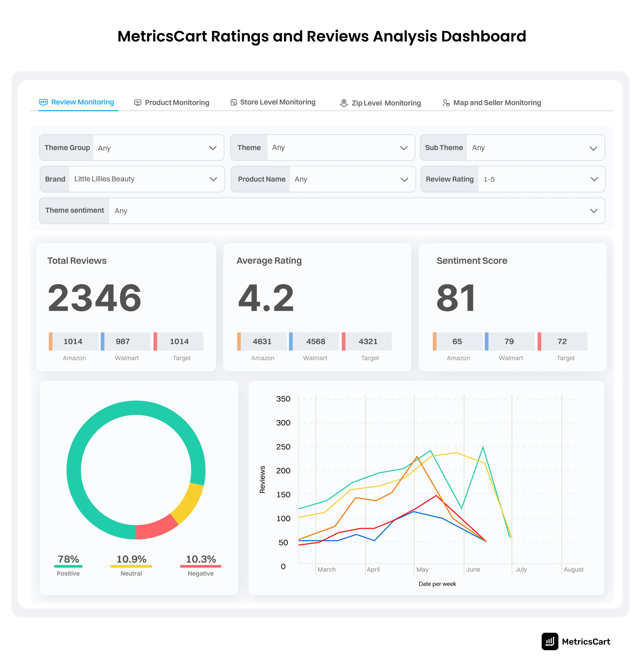Open the Product Monitoring tab
The image size is (644, 663).
[x=172, y=103]
